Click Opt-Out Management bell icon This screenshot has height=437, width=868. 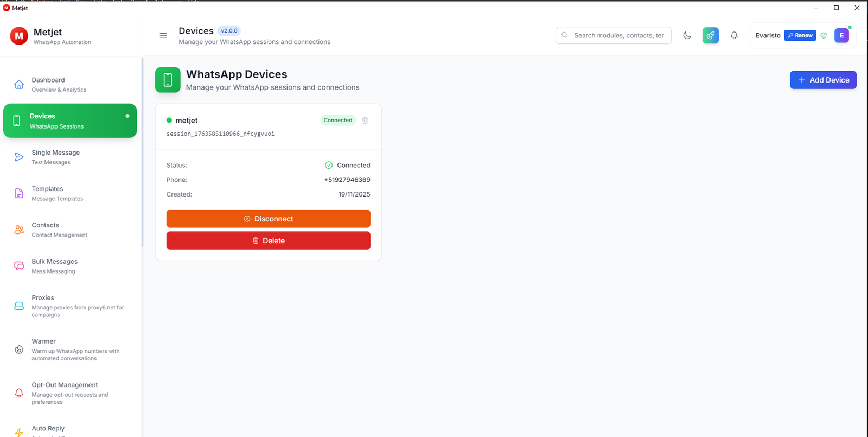pos(19,393)
